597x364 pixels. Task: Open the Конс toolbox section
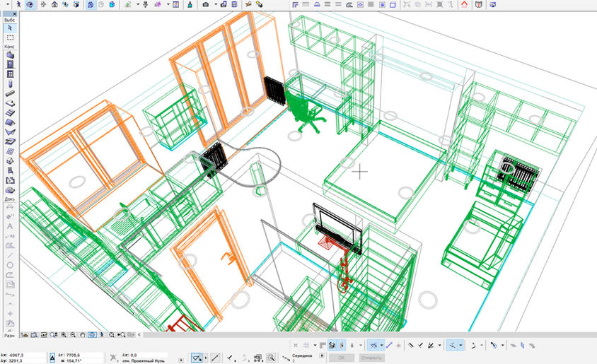tap(9, 47)
